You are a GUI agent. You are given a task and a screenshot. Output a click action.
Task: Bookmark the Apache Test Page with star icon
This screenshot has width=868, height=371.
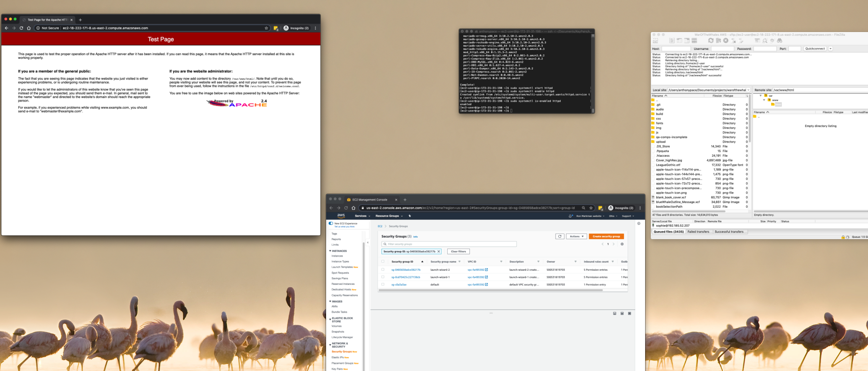(x=266, y=28)
